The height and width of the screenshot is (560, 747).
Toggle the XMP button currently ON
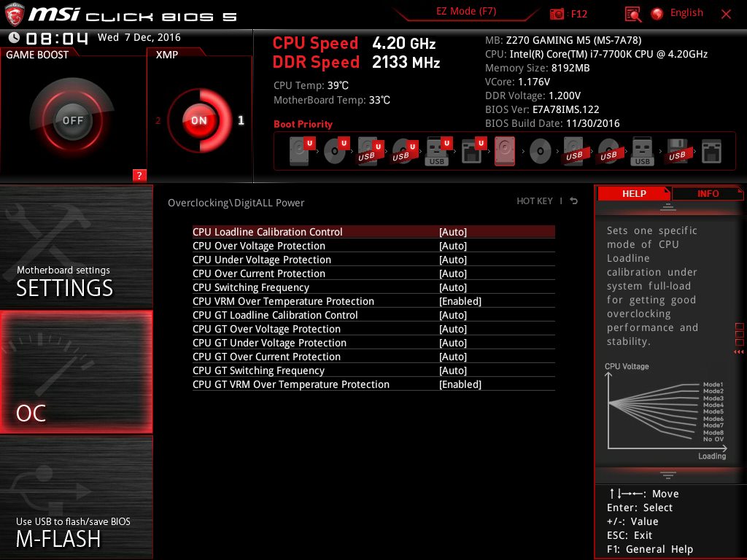click(199, 120)
